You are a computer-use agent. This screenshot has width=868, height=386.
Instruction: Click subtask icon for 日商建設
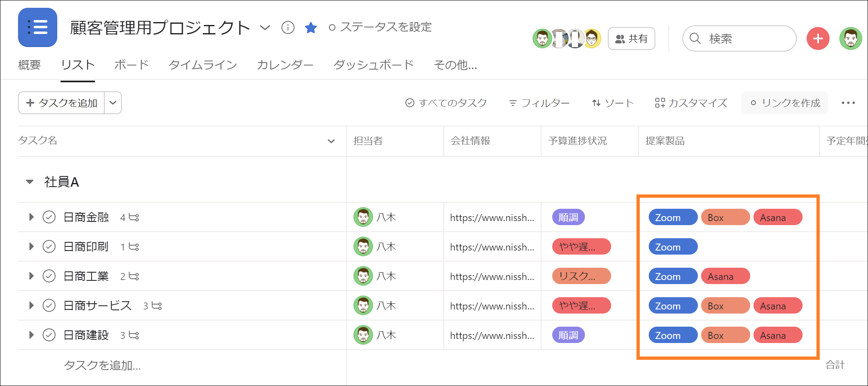tap(134, 335)
